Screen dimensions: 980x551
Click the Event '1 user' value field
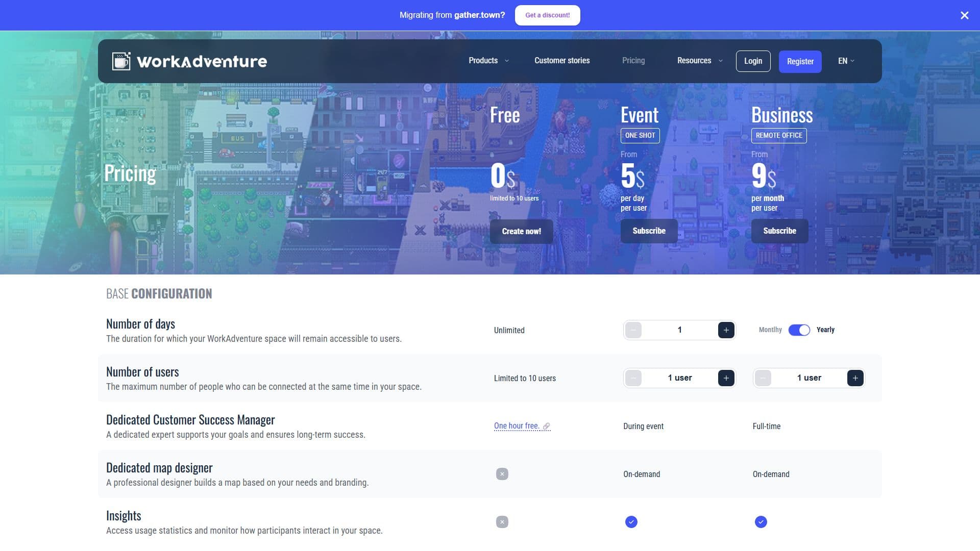[679, 378]
